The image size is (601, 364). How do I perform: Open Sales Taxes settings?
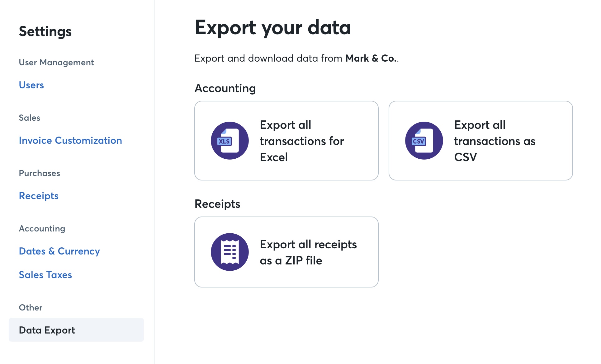45,275
